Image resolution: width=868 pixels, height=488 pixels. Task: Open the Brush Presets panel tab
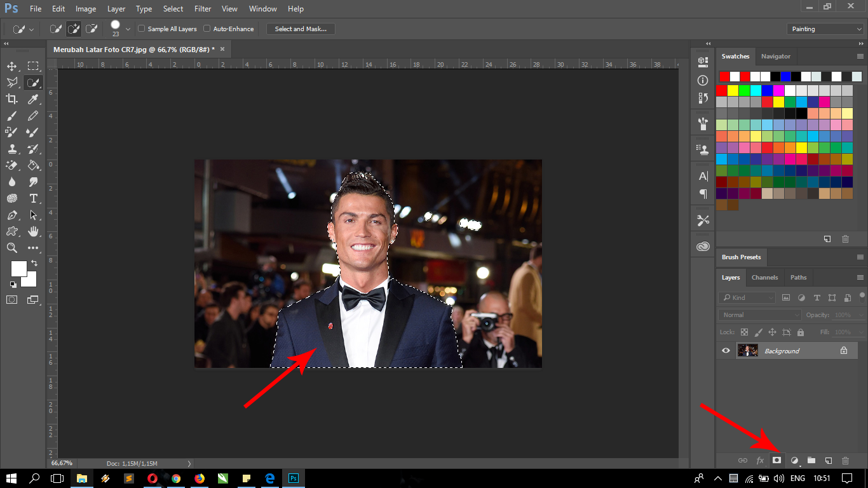[x=741, y=257]
